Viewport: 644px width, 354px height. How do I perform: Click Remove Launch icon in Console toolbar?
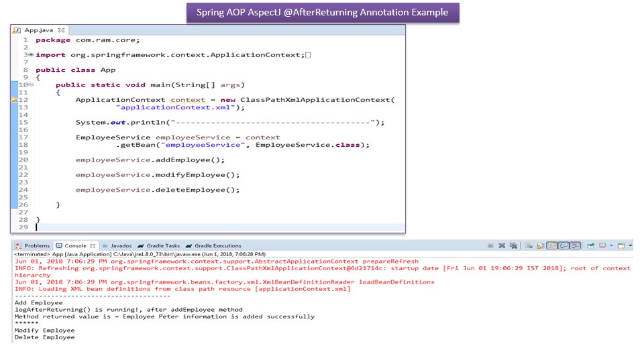tap(502, 245)
